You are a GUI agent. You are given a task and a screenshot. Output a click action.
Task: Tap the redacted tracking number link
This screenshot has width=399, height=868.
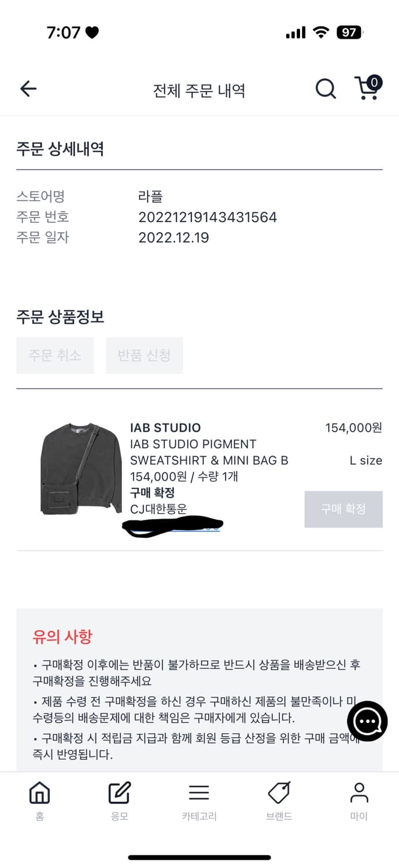(172, 526)
